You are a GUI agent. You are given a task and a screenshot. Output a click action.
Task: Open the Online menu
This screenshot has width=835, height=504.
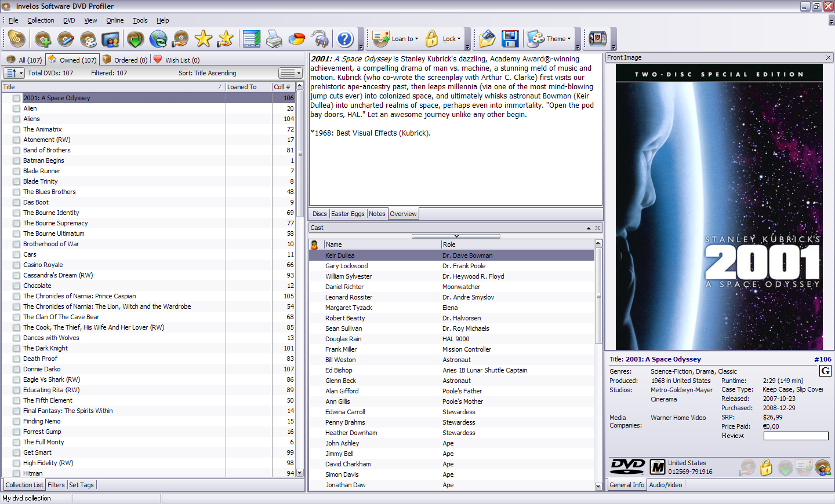(x=115, y=20)
